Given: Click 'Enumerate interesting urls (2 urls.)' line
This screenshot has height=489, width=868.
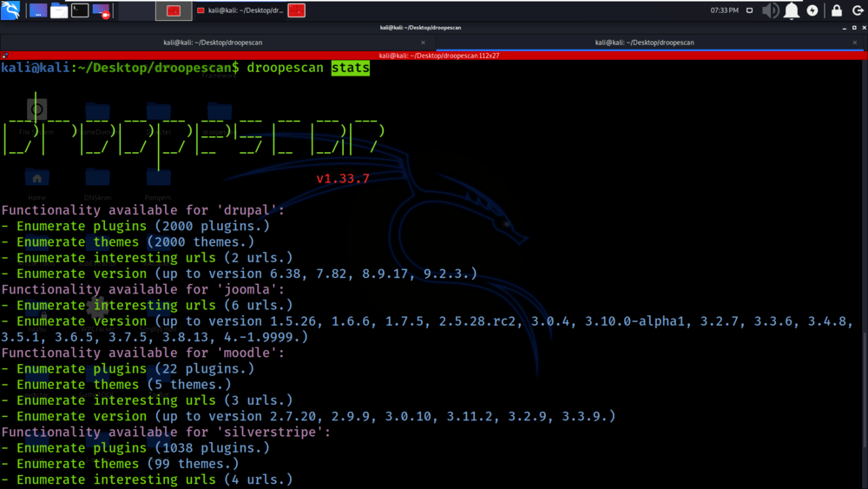Looking at the screenshot, I should [148, 257].
